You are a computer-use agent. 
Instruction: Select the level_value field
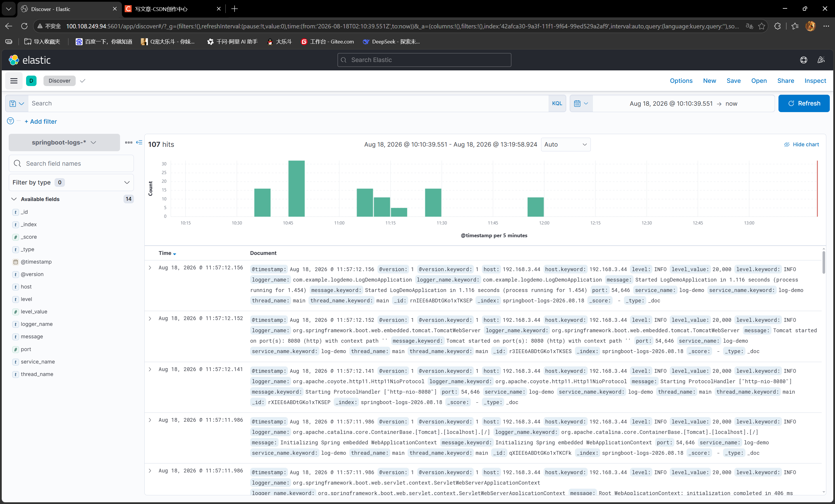tap(34, 312)
